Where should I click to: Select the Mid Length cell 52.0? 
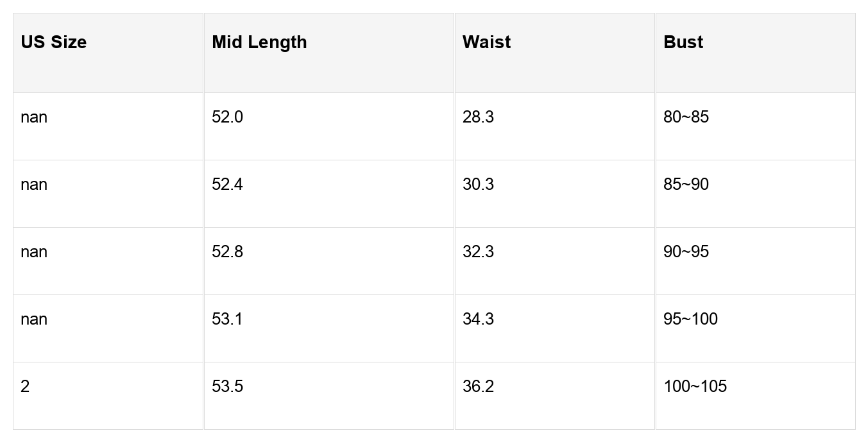click(x=227, y=117)
